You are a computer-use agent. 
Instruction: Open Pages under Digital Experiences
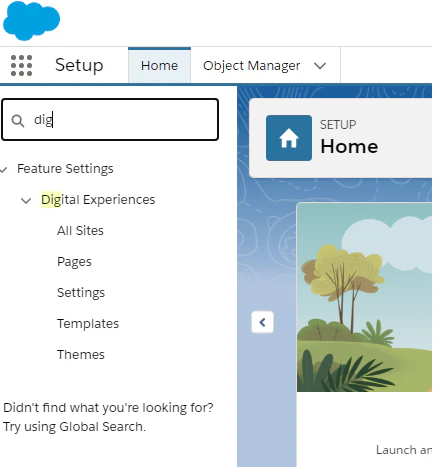(x=74, y=262)
